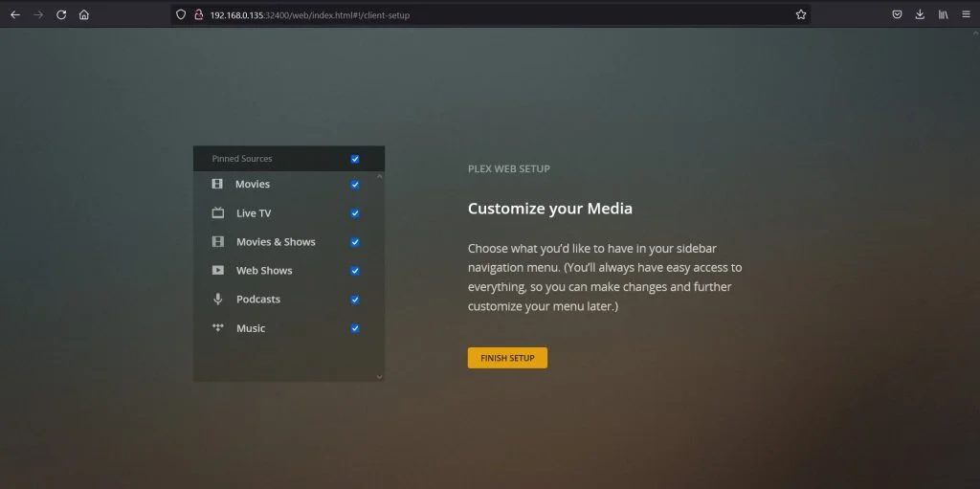Click the source list scroll down arrow
The image size is (980, 489).
click(x=379, y=376)
